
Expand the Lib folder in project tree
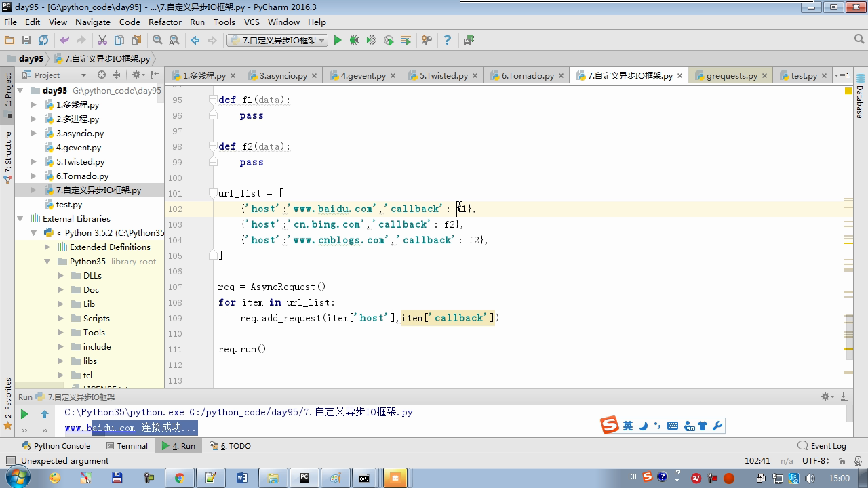tap(61, 304)
